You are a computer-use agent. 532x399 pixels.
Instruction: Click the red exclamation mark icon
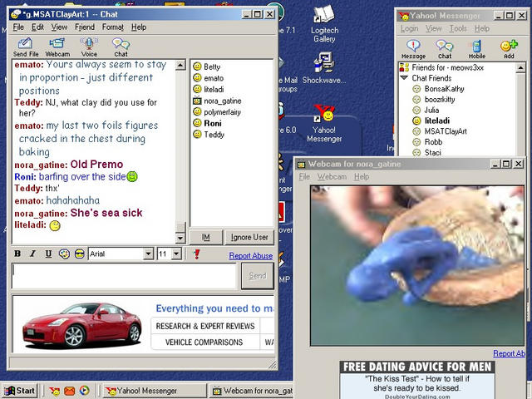[196, 254]
